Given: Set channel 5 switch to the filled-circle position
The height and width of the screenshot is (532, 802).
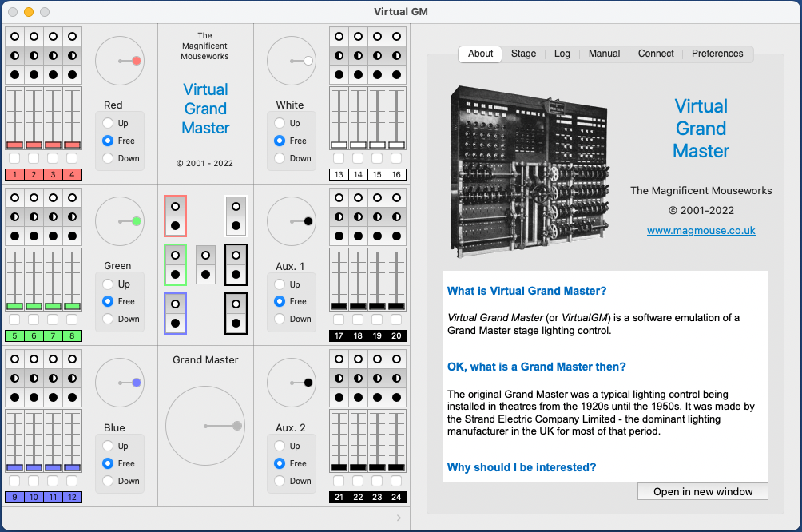Looking at the screenshot, I should point(14,236).
